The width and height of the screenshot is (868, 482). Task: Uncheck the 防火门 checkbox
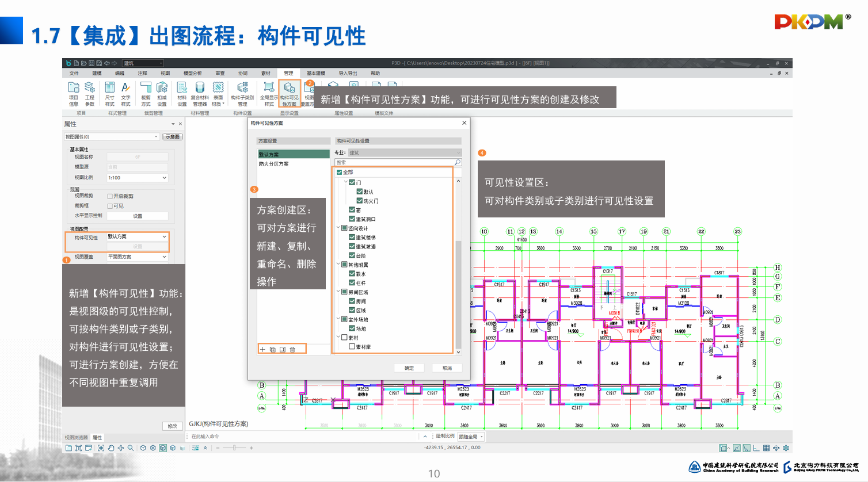coord(360,201)
